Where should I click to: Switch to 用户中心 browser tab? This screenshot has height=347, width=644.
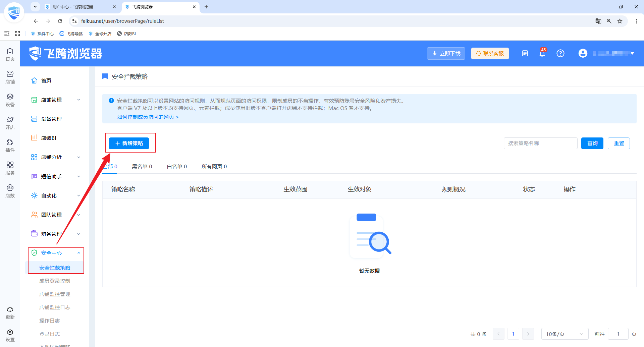(80, 7)
